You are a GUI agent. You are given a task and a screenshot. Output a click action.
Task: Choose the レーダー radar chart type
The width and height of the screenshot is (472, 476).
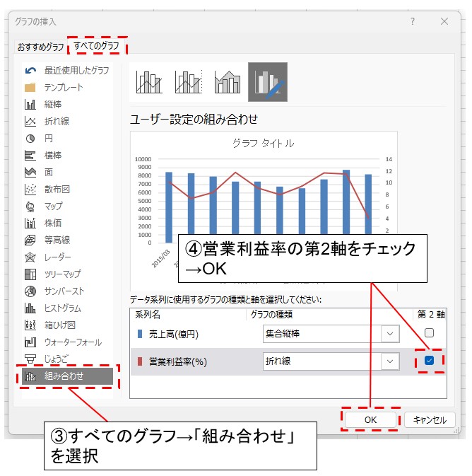(59, 257)
